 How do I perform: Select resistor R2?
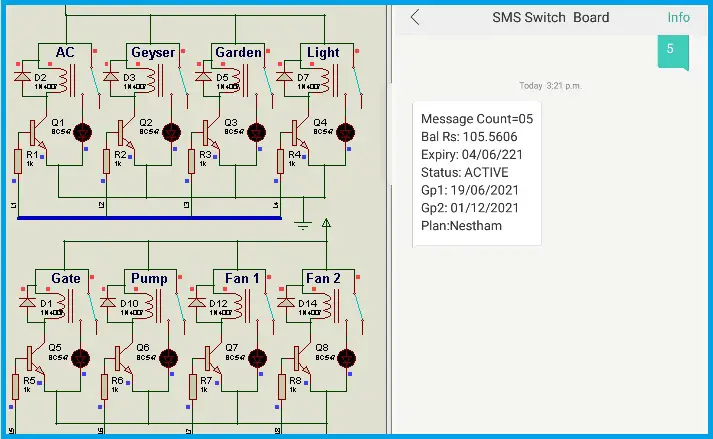click(106, 161)
